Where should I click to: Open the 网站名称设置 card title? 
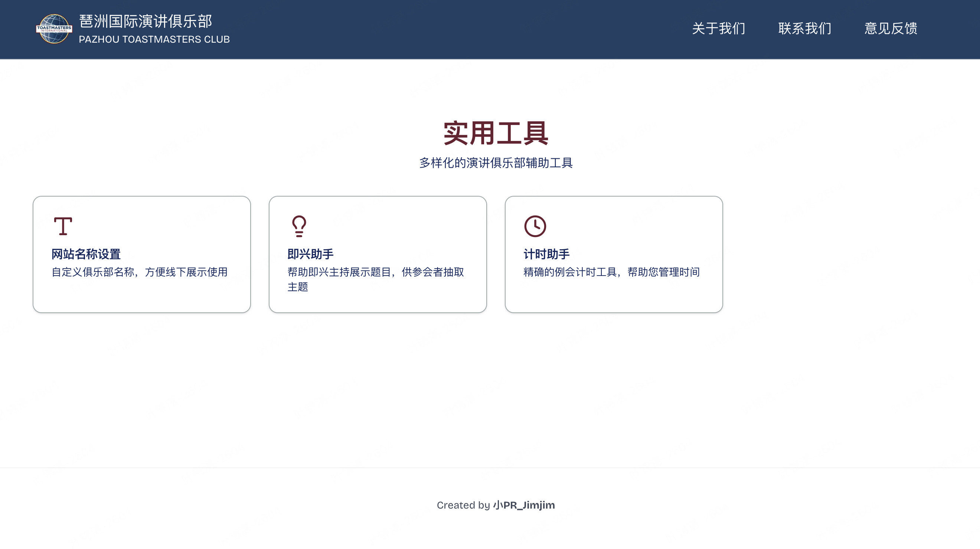86,254
